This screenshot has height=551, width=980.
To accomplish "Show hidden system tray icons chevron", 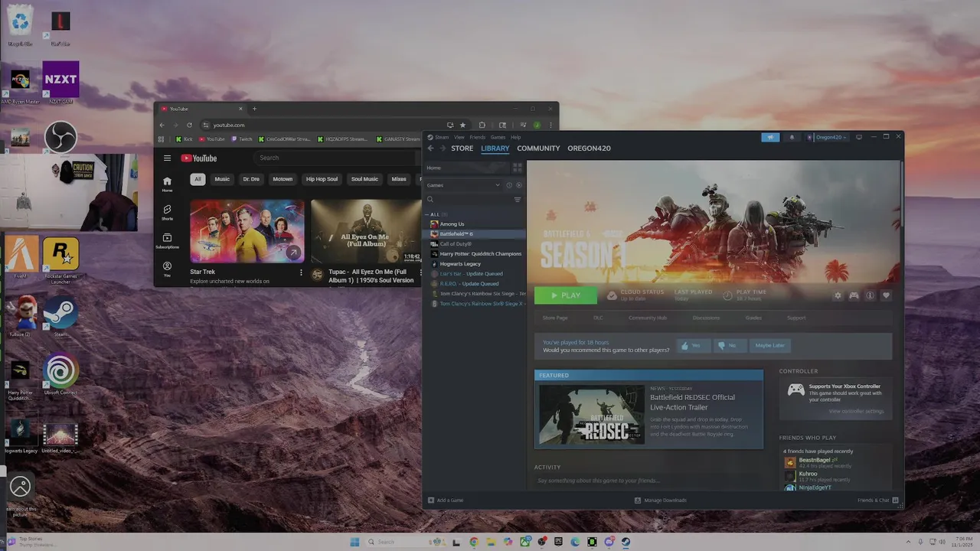I will [908, 542].
